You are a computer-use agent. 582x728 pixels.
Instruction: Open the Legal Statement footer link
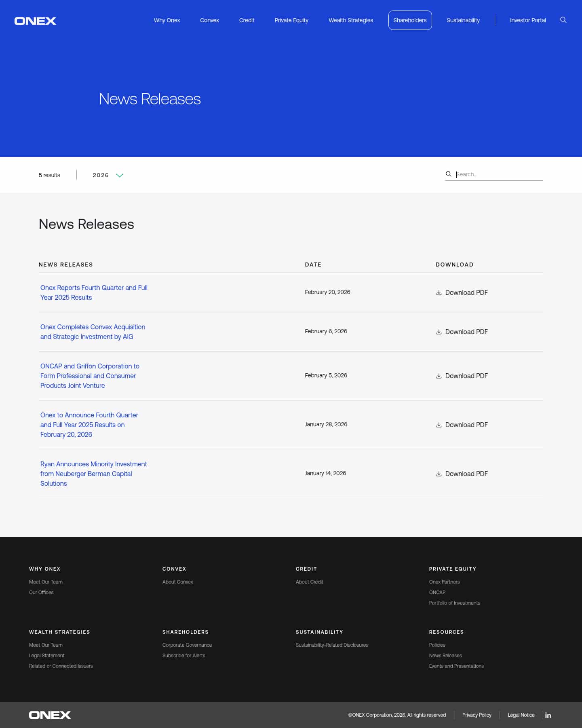pyautogui.click(x=47, y=656)
